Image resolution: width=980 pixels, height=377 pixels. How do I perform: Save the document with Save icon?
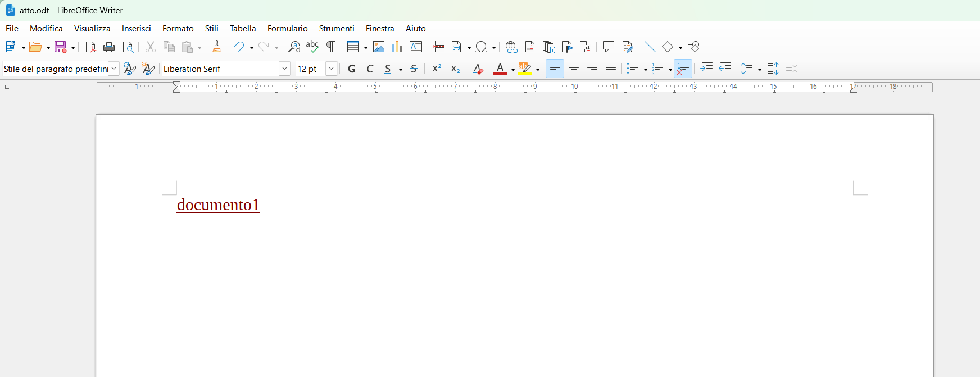[60, 47]
